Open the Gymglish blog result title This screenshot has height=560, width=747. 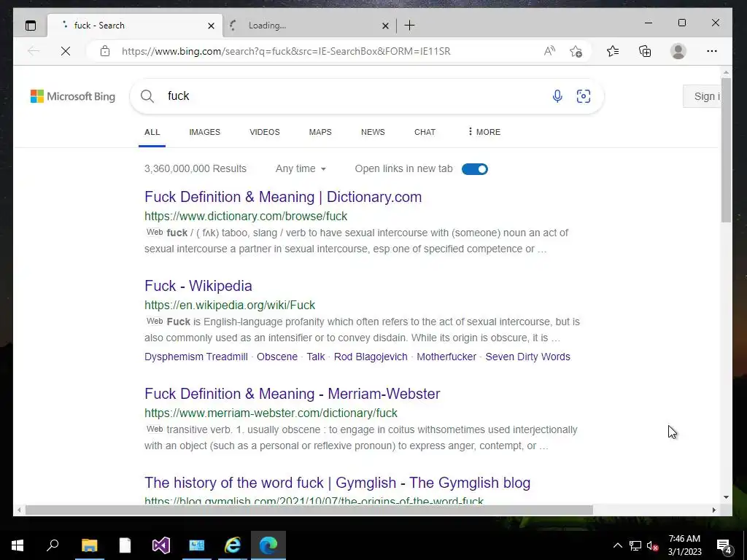pos(337,483)
